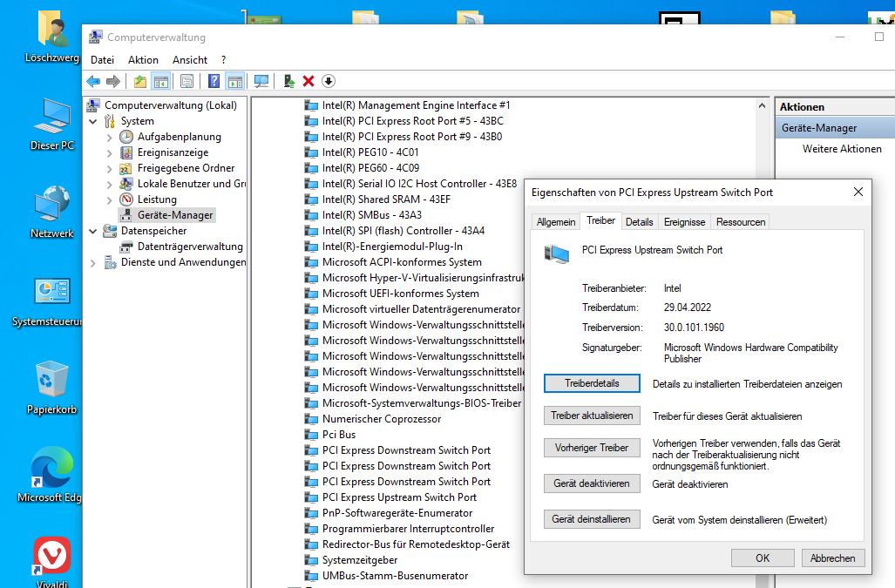Click the Aufgabenplanung clock icon
Screen dimensions: 895x588
[x=126, y=137]
